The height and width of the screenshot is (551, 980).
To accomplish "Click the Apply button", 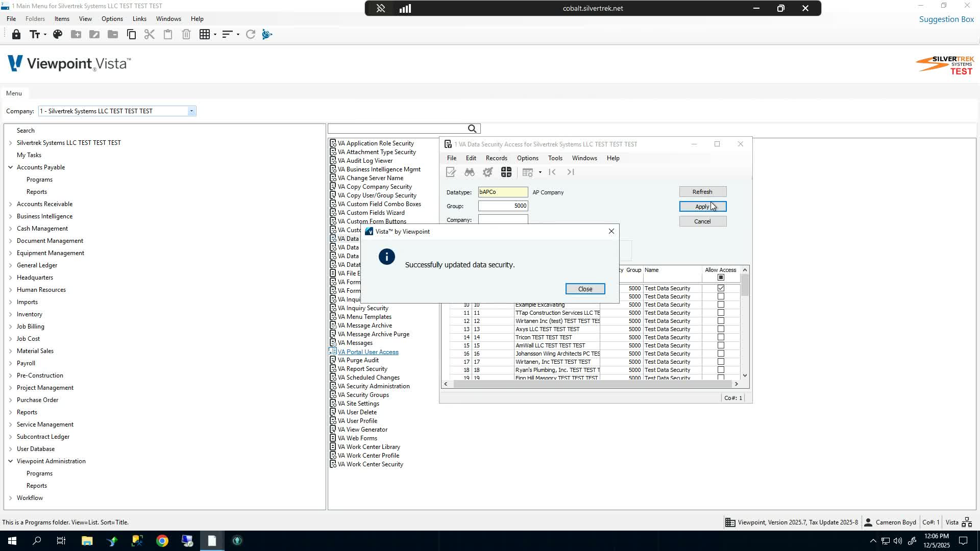I will point(703,207).
